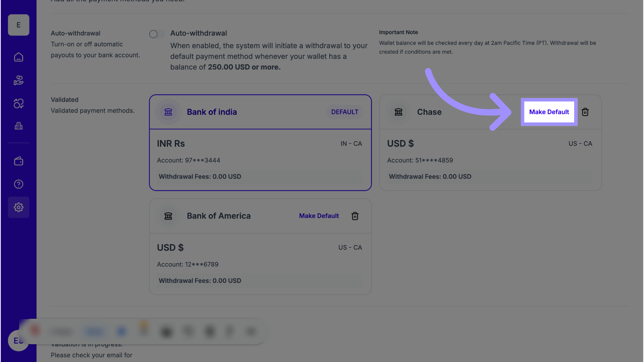
Task: Delete the Chase payment method
Action: pyautogui.click(x=585, y=112)
